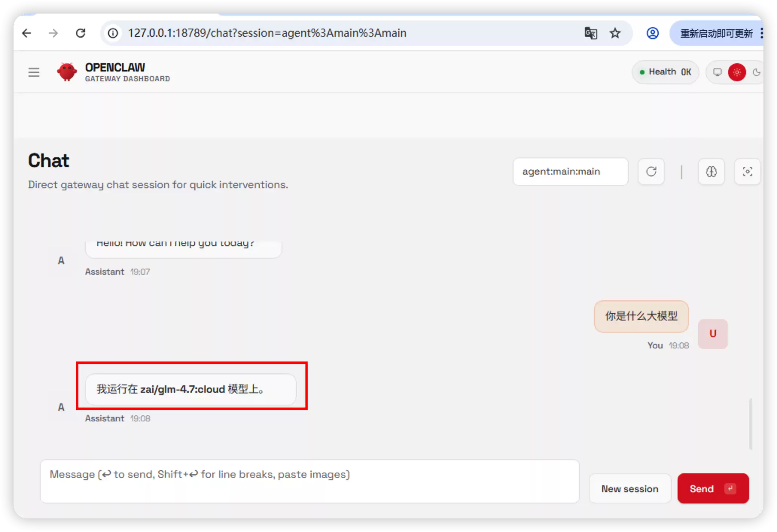Click the Health OK status pill
This screenshot has width=777, height=532.
tap(665, 72)
